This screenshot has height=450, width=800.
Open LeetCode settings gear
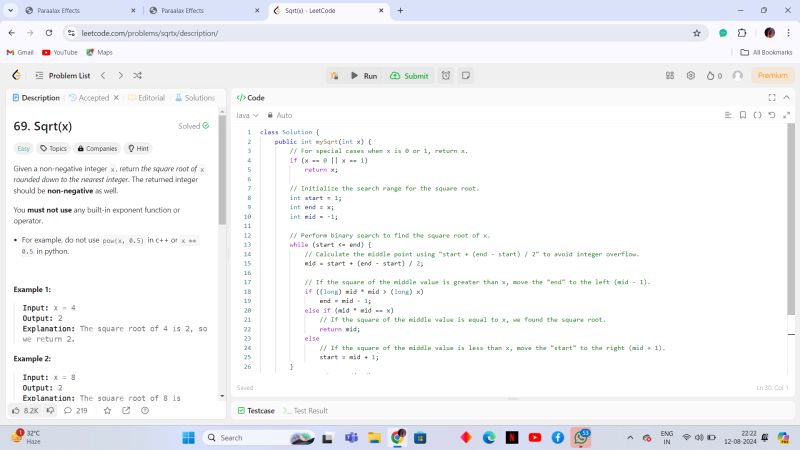tap(690, 76)
